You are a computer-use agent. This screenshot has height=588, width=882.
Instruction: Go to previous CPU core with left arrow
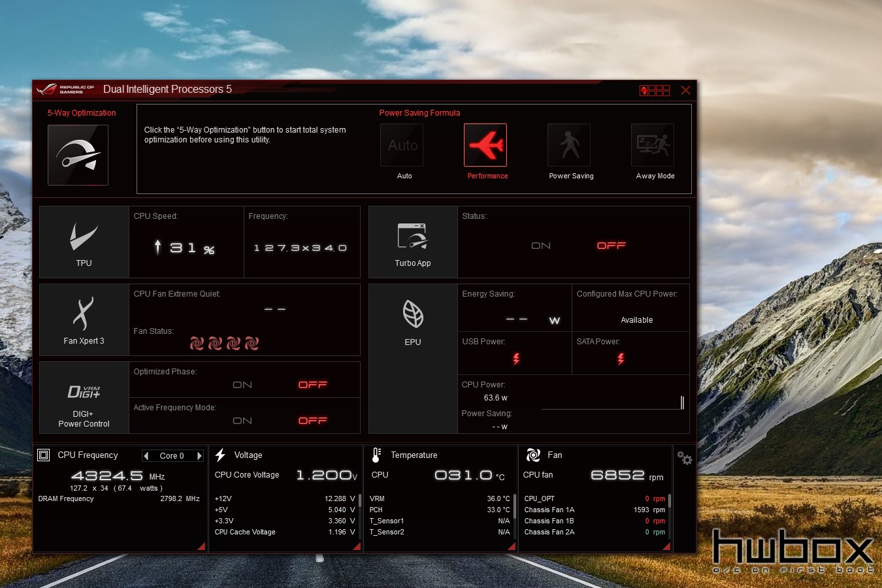[x=146, y=456]
